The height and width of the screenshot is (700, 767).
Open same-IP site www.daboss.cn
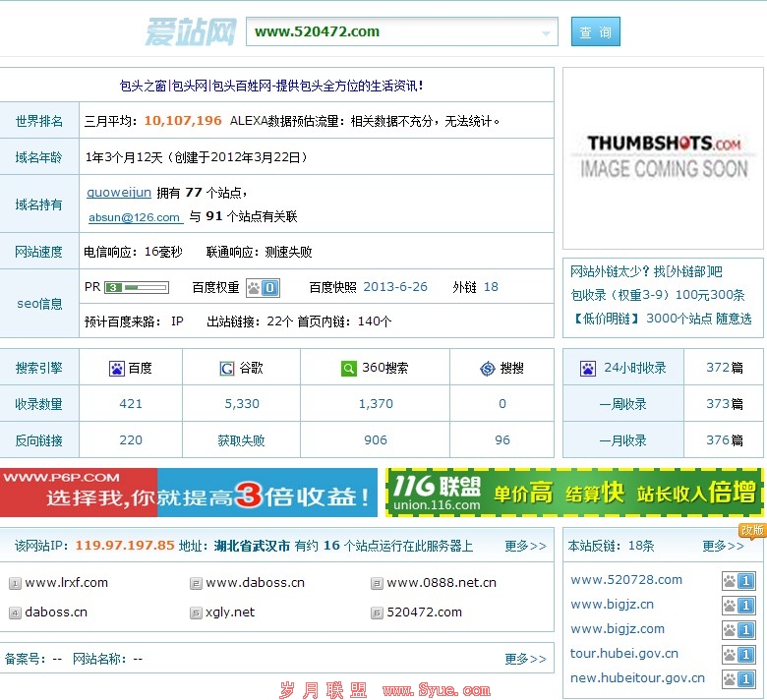point(255,583)
